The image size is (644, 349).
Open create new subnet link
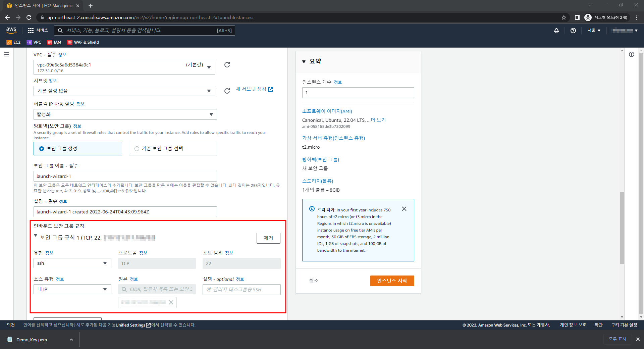tap(254, 89)
